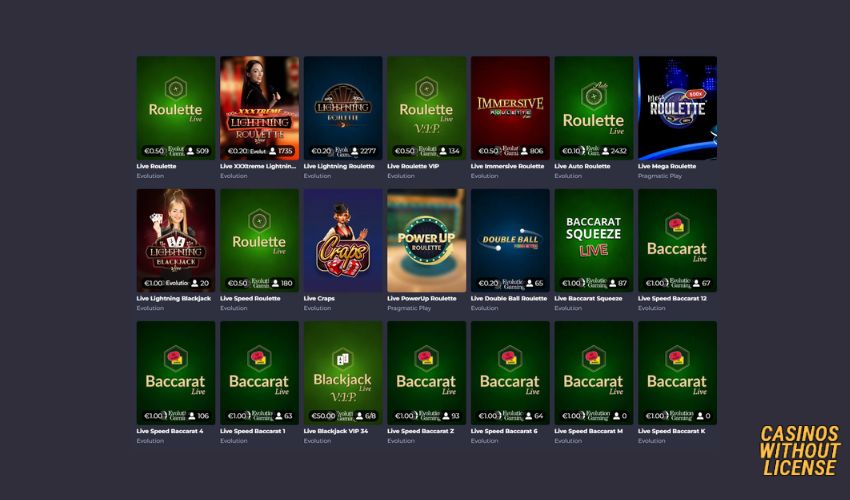Open the Mega Roulette 500x thumbnail

coord(678,108)
